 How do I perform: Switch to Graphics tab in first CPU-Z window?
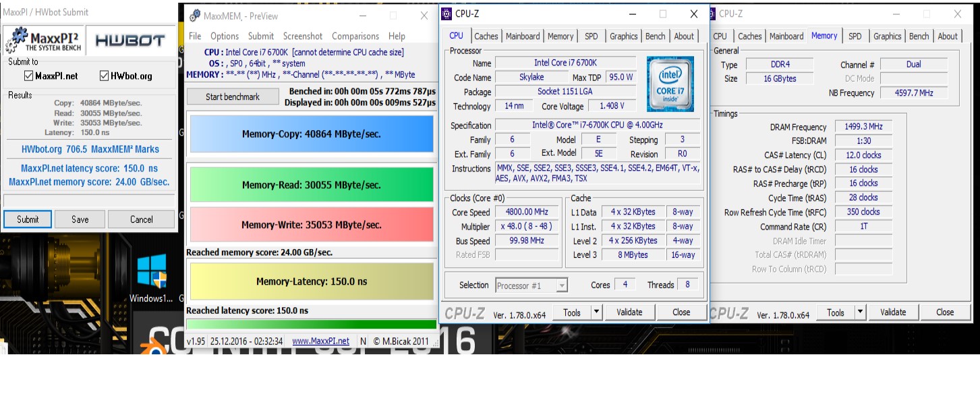[624, 36]
